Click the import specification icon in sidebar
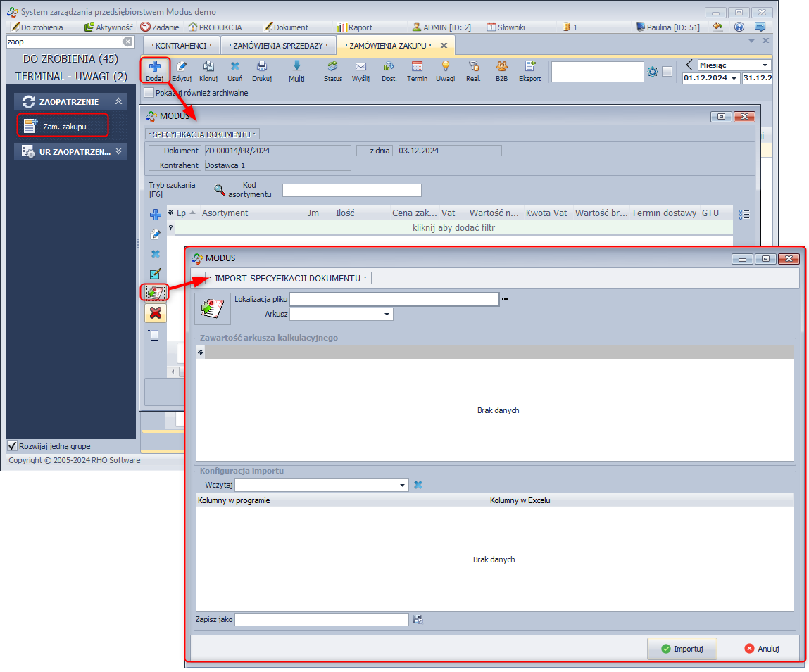This screenshot has height=672, width=809. pyautogui.click(x=155, y=292)
